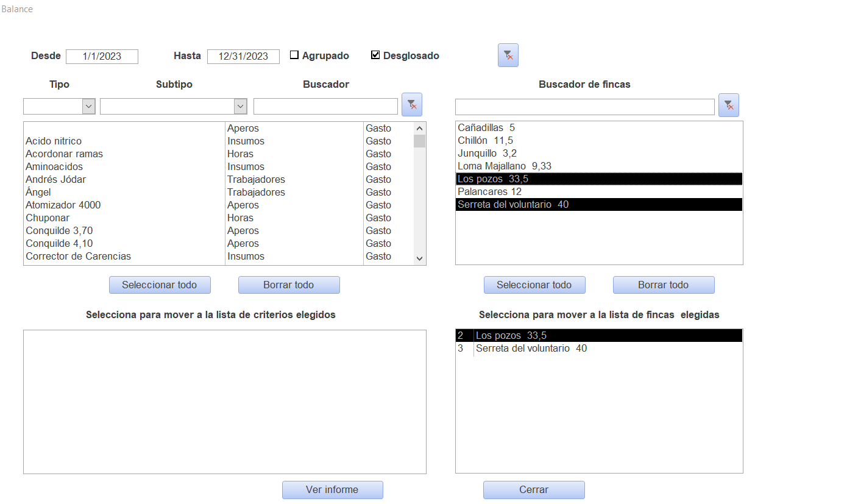858x504 pixels.
Task: Select the Andrés Jódar row
Action: coord(218,180)
